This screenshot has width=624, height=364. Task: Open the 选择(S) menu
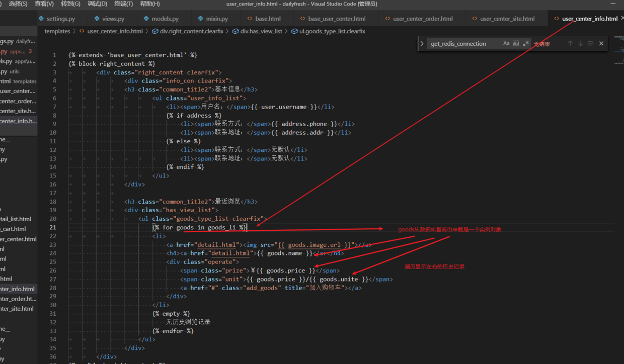(18, 4)
